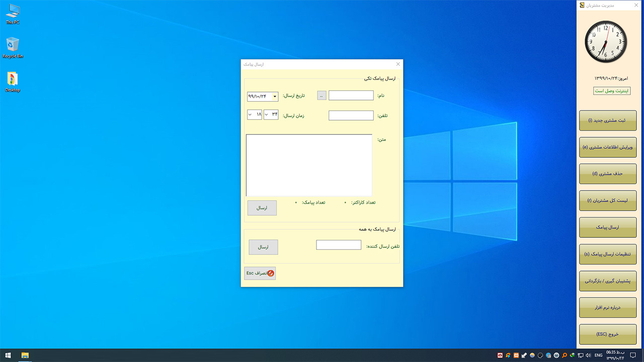Image resolution: width=644 pixels, height=362 pixels.
Task: Expand the minute dropdown showing ۳۴
Action: coord(267,115)
